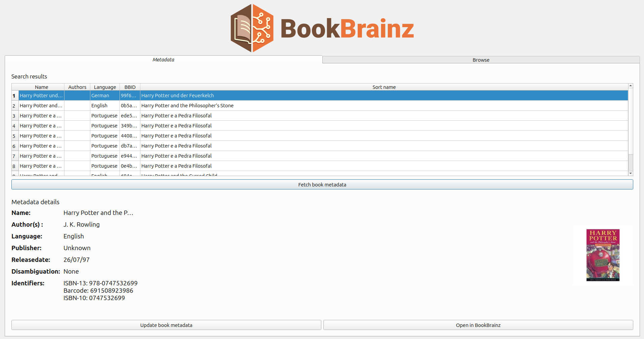Click 'Harry Potter and…' name cell in row 2

42,106
